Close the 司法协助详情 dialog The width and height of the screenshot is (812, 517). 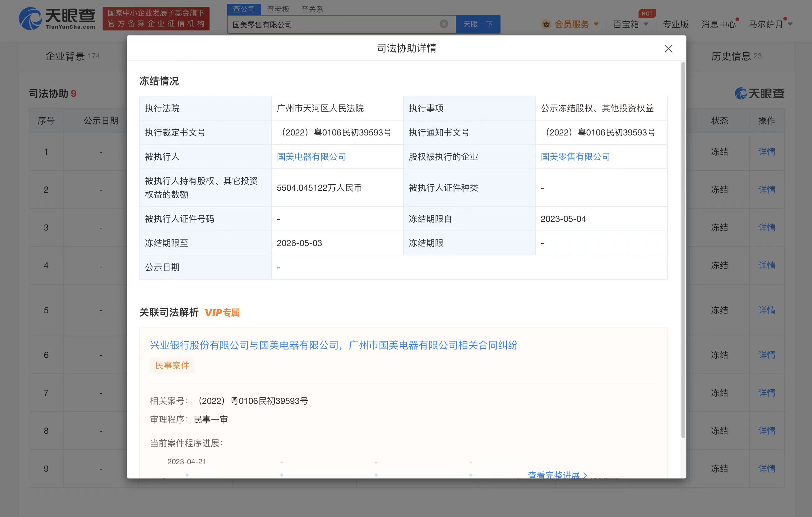click(668, 49)
